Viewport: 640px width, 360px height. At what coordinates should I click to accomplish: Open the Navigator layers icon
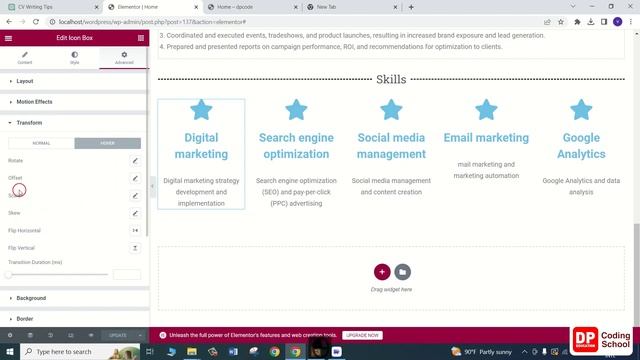[30, 335]
